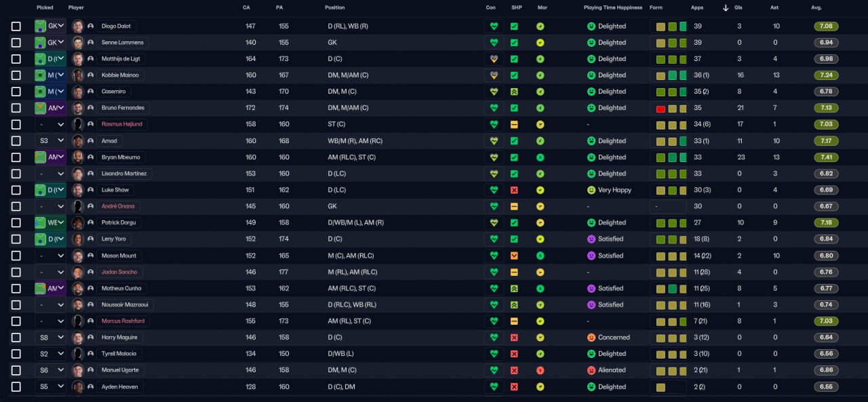Viewport: 868px width, 402px height.
Task: Click the Apps sort descending arrow
Action: tap(726, 8)
